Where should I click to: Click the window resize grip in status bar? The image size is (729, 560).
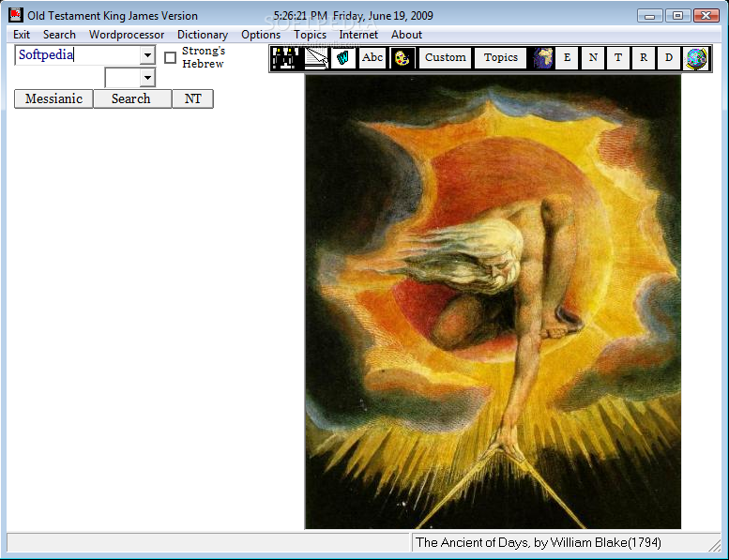(x=715, y=546)
